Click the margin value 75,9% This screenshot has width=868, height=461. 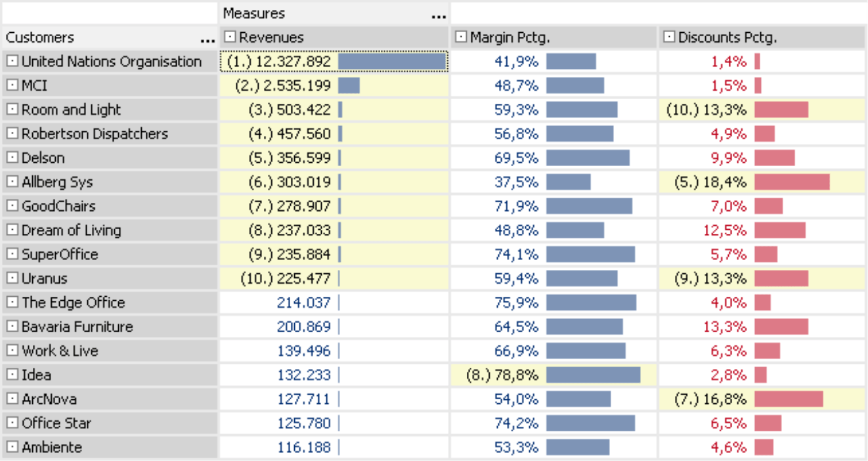point(517,302)
